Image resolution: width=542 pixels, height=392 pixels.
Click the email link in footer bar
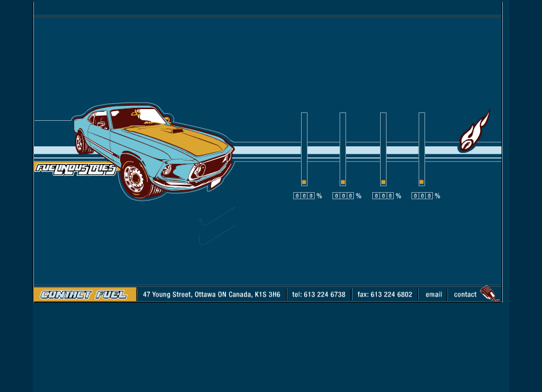(434, 295)
